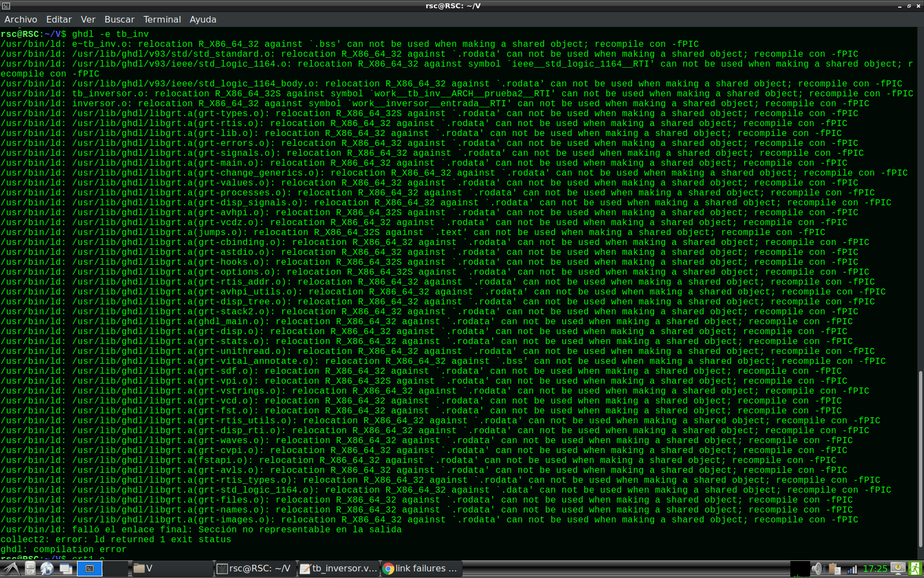Click the 'ghdl_main.o' relocation line
Screen dimensions: 924x578
(427, 321)
